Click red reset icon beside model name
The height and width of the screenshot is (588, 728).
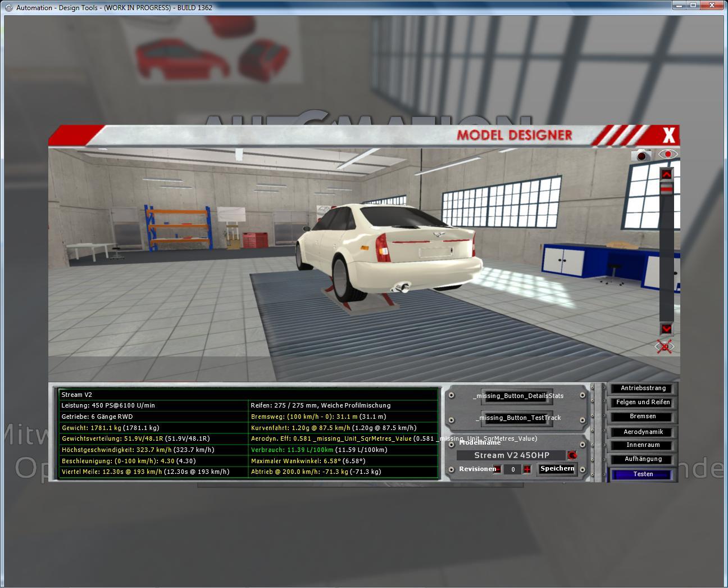(x=572, y=455)
